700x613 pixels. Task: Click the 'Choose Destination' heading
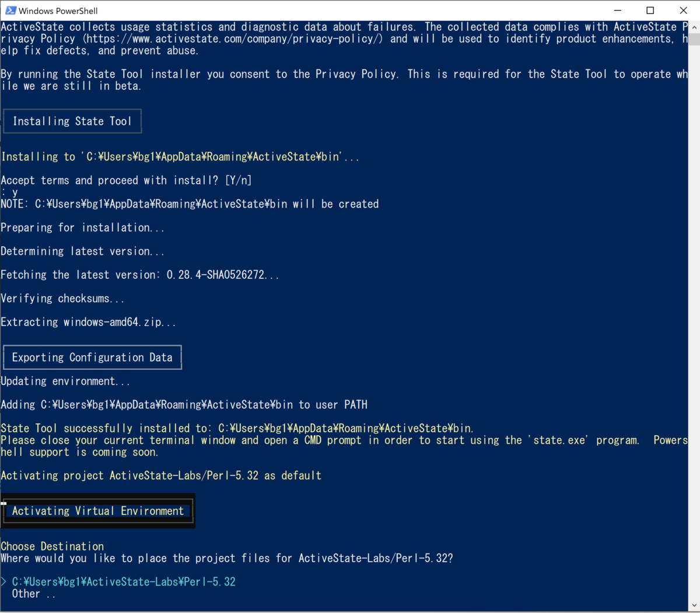tap(52, 547)
